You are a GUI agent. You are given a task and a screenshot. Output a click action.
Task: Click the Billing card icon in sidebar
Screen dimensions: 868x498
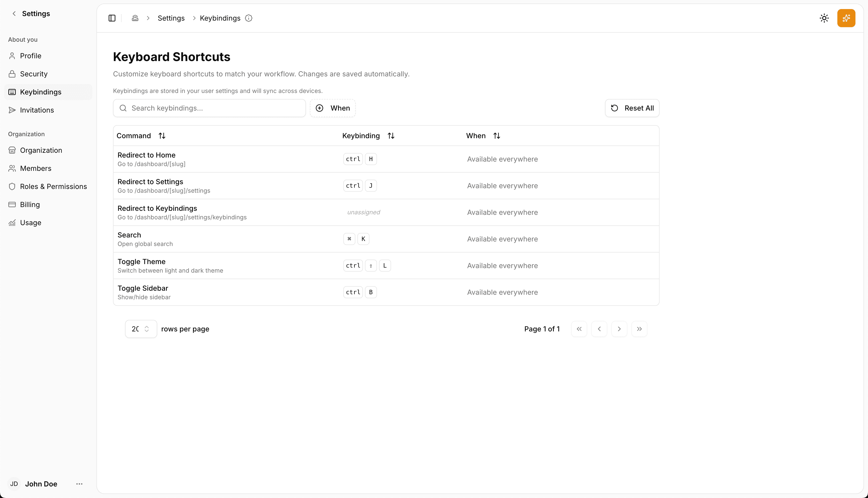pyautogui.click(x=12, y=204)
